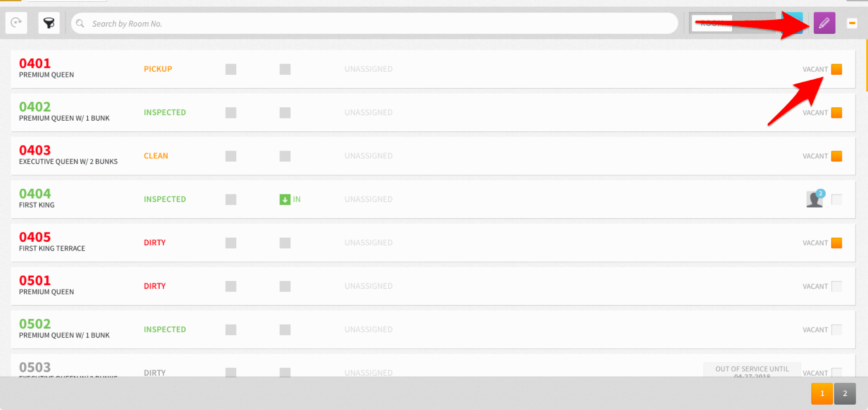Click the orange minus collapse icon
The height and width of the screenshot is (410, 868).
852,23
